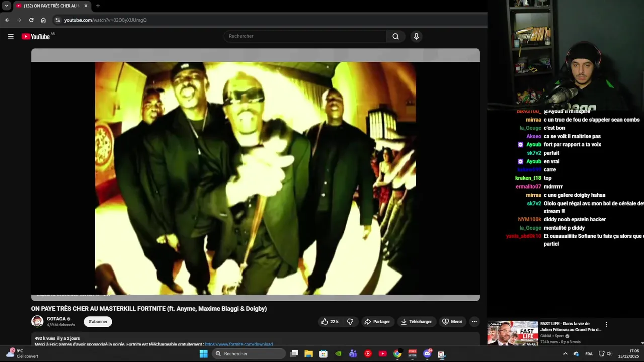
Task: Launch Microsoft Store from taskbar
Action: click(x=324, y=354)
